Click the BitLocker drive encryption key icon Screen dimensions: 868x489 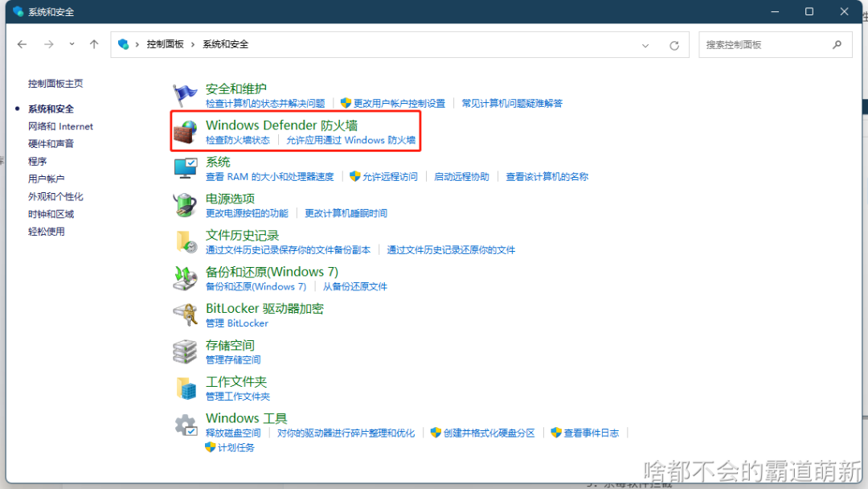click(x=185, y=314)
